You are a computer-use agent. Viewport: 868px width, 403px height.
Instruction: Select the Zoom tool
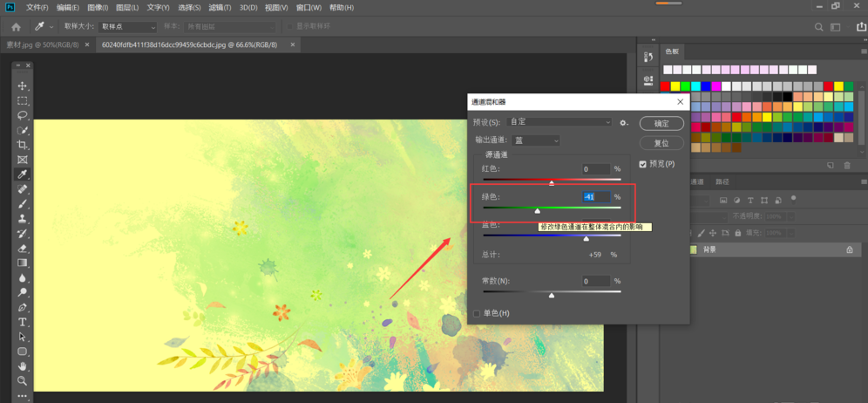pyautogui.click(x=23, y=381)
